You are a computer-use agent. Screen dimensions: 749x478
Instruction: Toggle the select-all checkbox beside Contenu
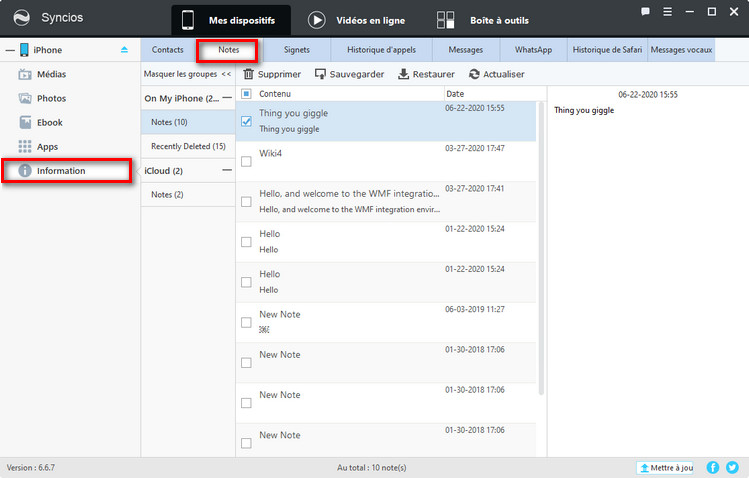click(x=247, y=94)
